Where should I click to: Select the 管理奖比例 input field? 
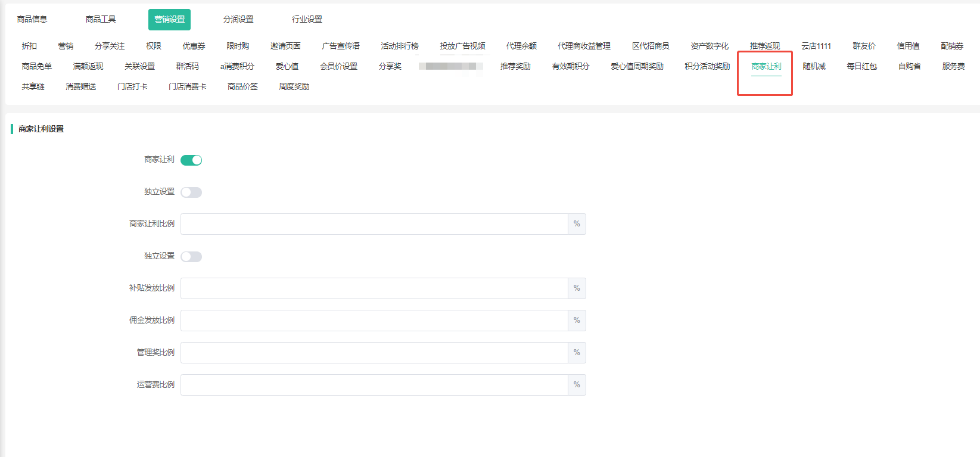[x=374, y=353]
